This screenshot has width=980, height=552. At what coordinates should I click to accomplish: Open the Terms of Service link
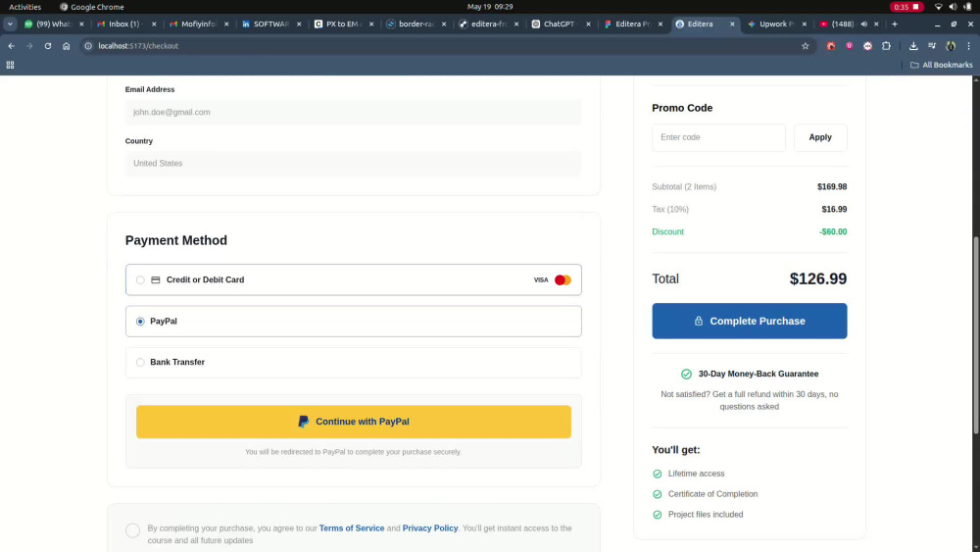click(x=351, y=528)
